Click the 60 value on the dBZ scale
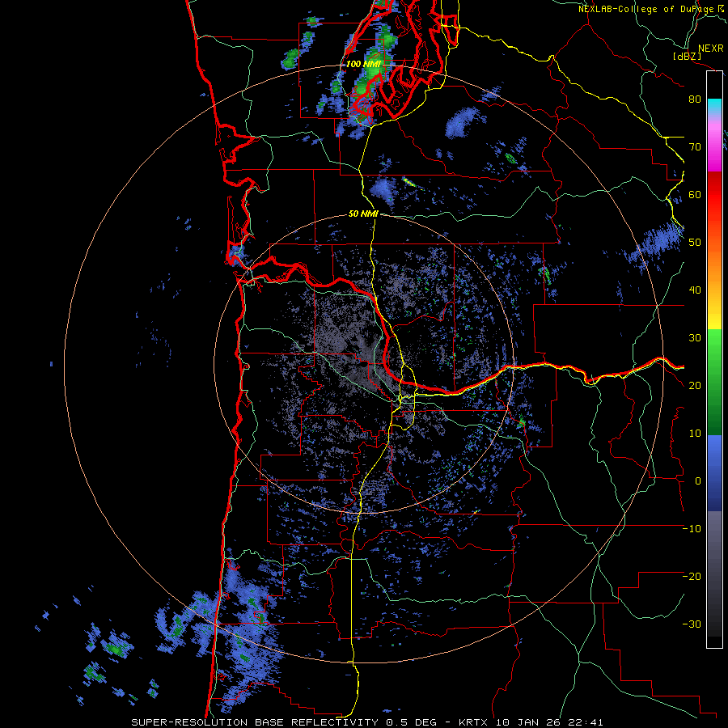The width and height of the screenshot is (728, 728). coord(695,195)
